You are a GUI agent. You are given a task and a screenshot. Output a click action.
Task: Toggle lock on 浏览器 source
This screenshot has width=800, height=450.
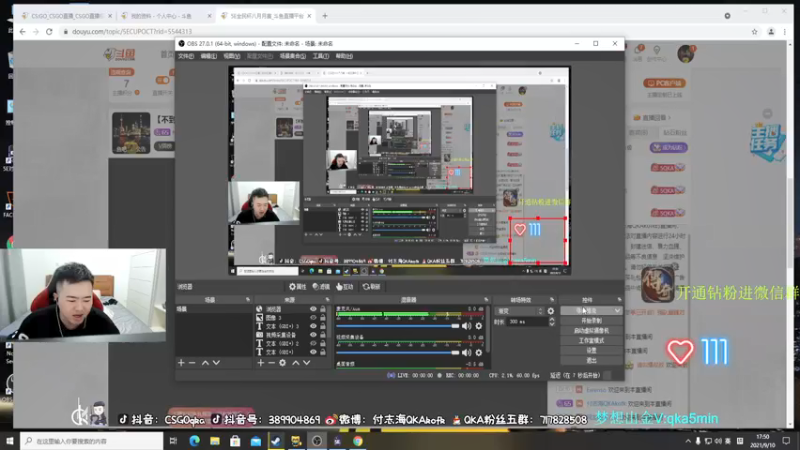[x=322, y=309]
